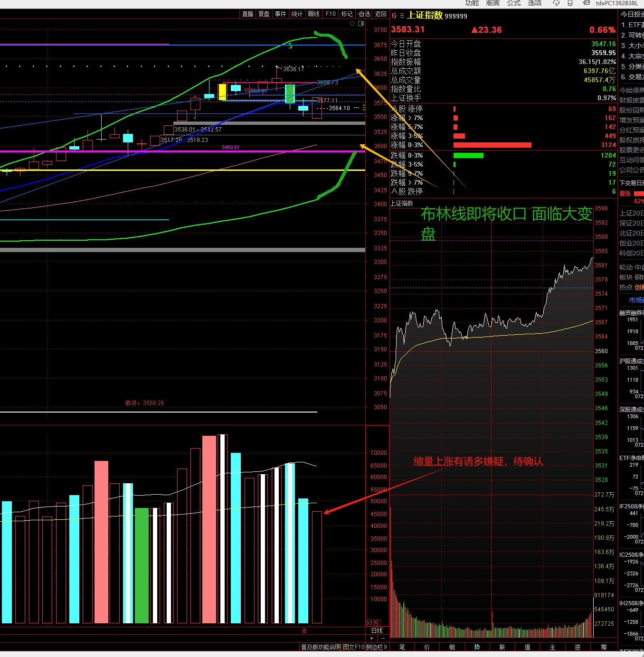Switch to the 价 tab
This screenshot has width=644, height=657.
pos(427,647)
